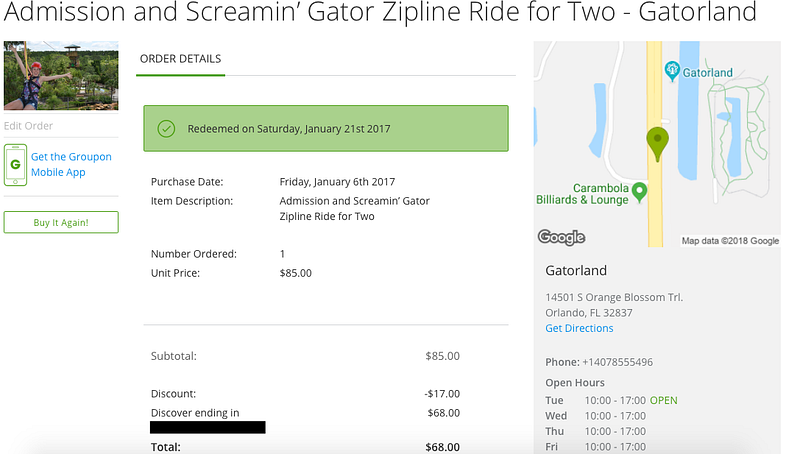Open the Get Directions link

click(579, 328)
